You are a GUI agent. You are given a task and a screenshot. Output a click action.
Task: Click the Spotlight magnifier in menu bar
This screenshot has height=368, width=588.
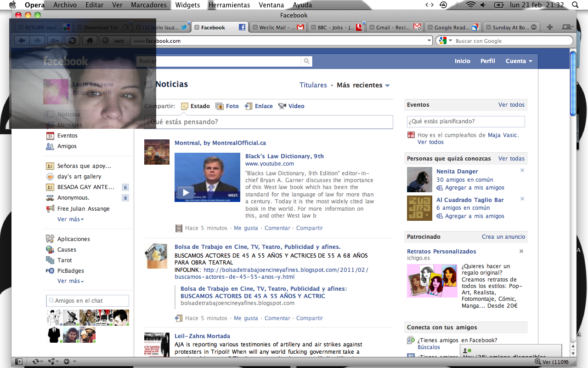click(x=575, y=5)
